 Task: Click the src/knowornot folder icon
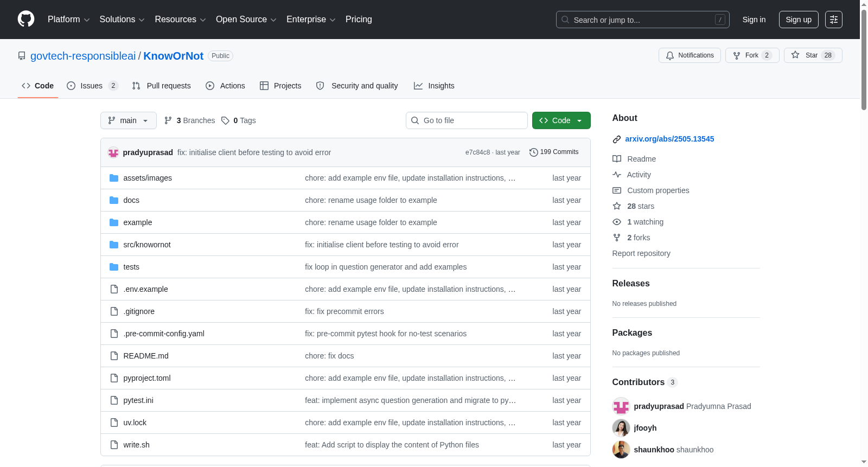point(114,245)
